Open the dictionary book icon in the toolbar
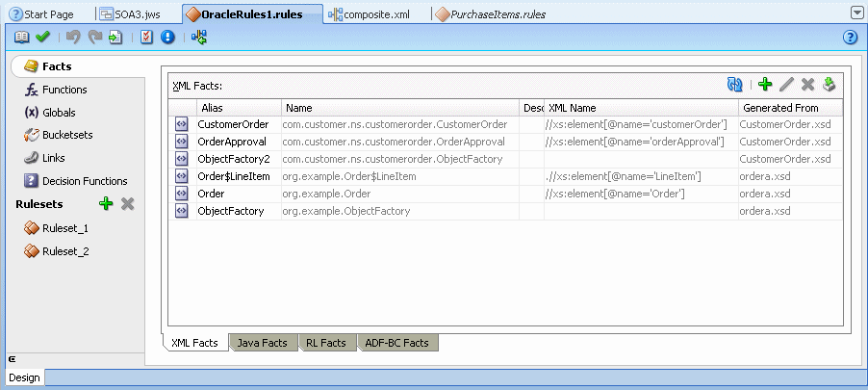The image size is (868, 390). tap(21, 38)
